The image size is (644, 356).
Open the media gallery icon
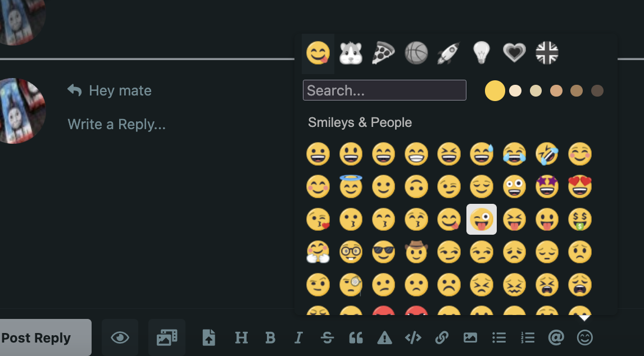click(x=167, y=337)
